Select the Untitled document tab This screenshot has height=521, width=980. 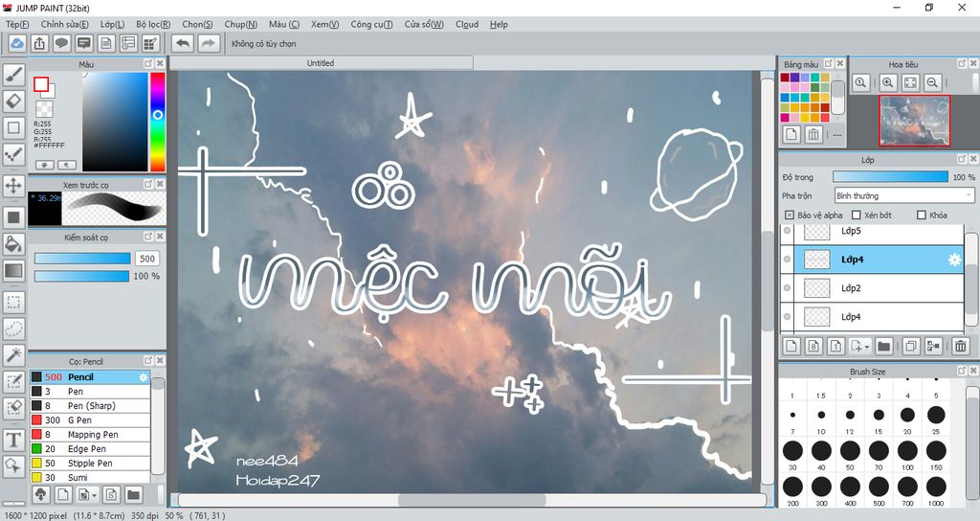point(321,63)
